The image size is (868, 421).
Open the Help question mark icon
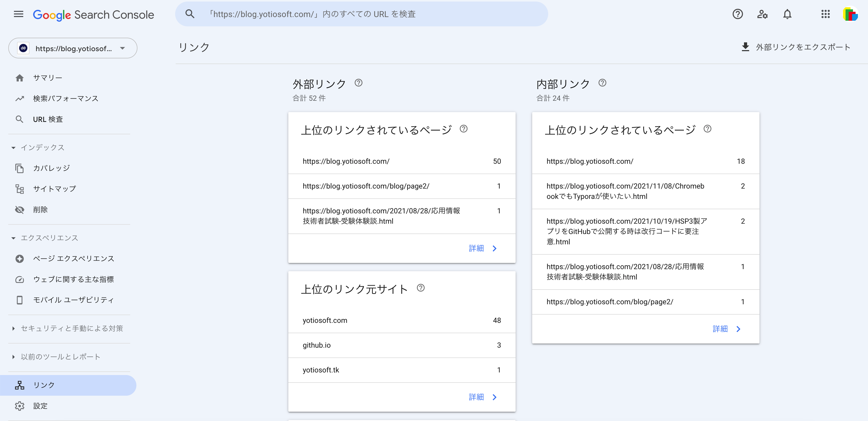(737, 14)
